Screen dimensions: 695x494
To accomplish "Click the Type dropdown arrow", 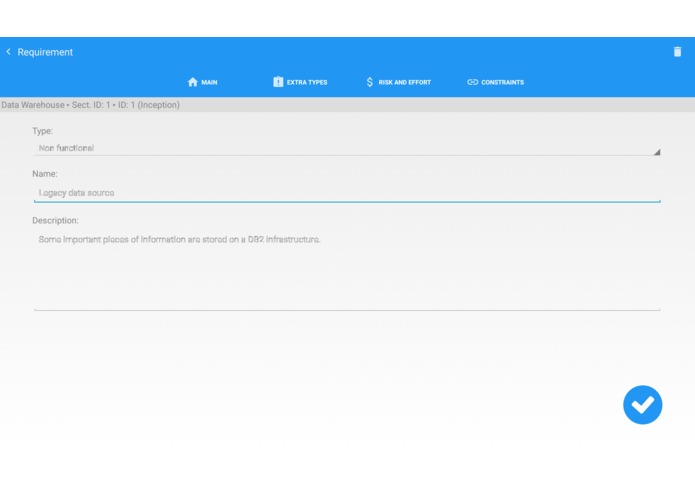I will click(656, 152).
